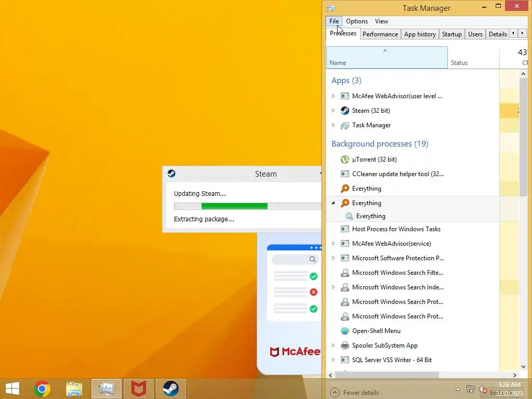Click the horizontal scrollbar left arrow
The image size is (532, 399).
pyautogui.click(x=330, y=375)
